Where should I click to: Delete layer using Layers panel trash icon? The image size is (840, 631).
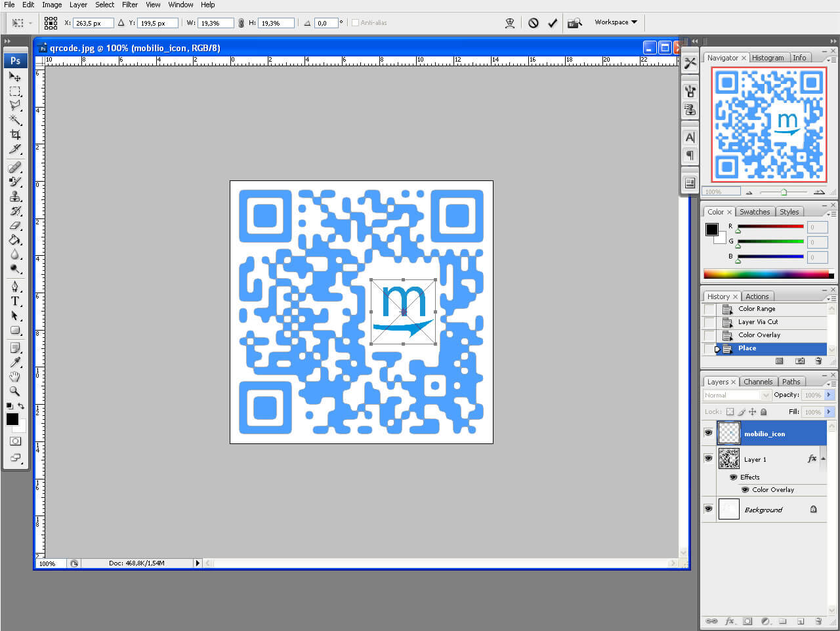point(818,621)
